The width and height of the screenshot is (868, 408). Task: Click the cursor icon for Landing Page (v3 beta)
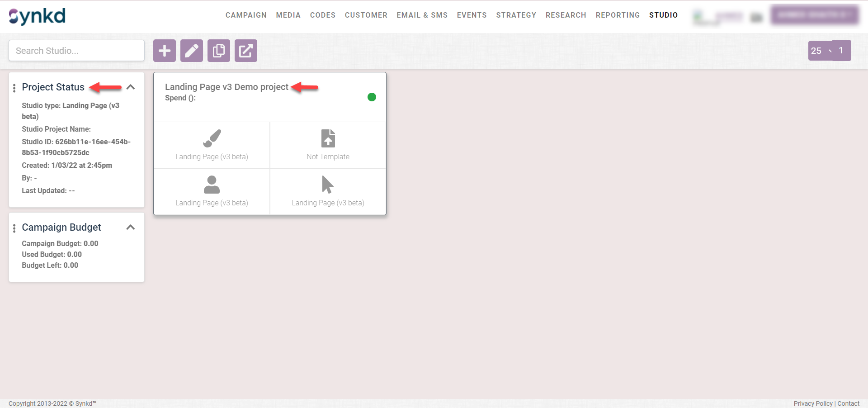pos(328,184)
